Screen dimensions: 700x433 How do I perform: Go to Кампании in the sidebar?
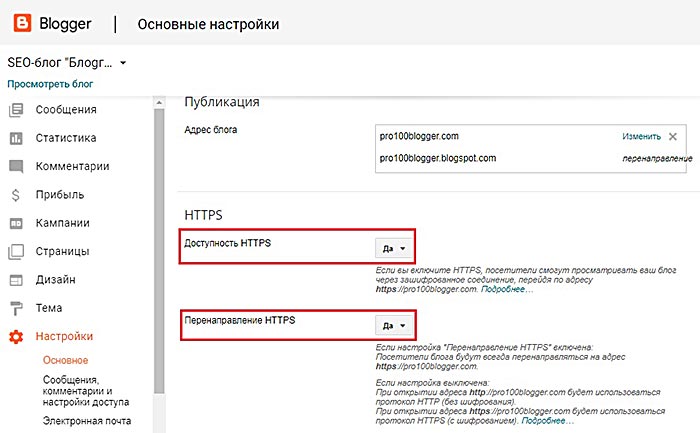pos(62,223)
